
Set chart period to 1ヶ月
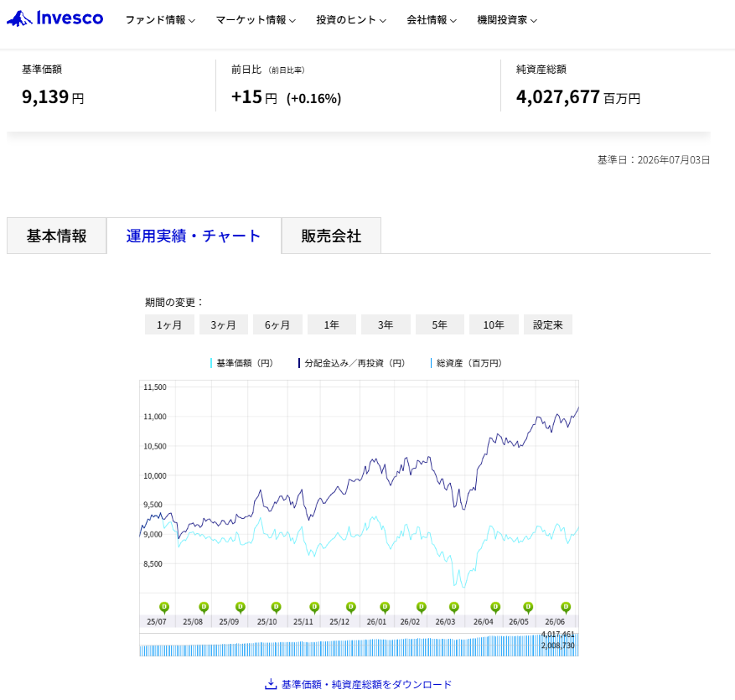pos(169,324)
